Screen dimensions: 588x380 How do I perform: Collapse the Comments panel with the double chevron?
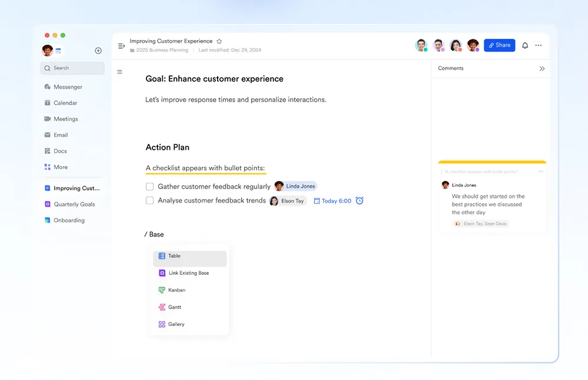[542, 69]
